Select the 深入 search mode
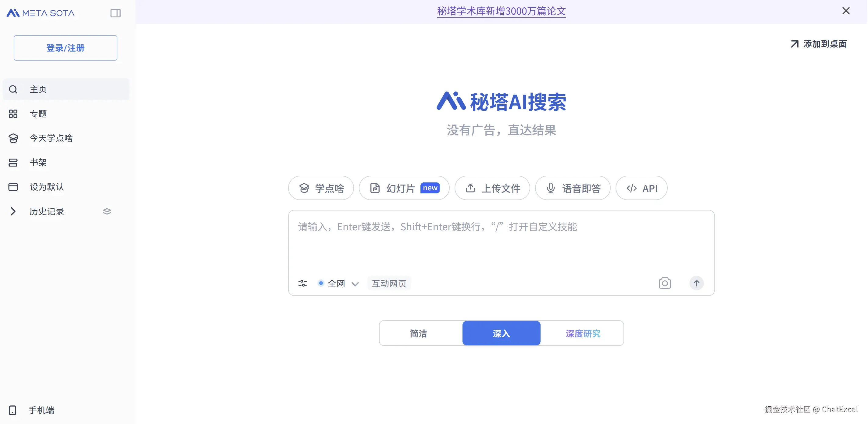The width and height of the screenshot is (868, 424). click(501, 333)
